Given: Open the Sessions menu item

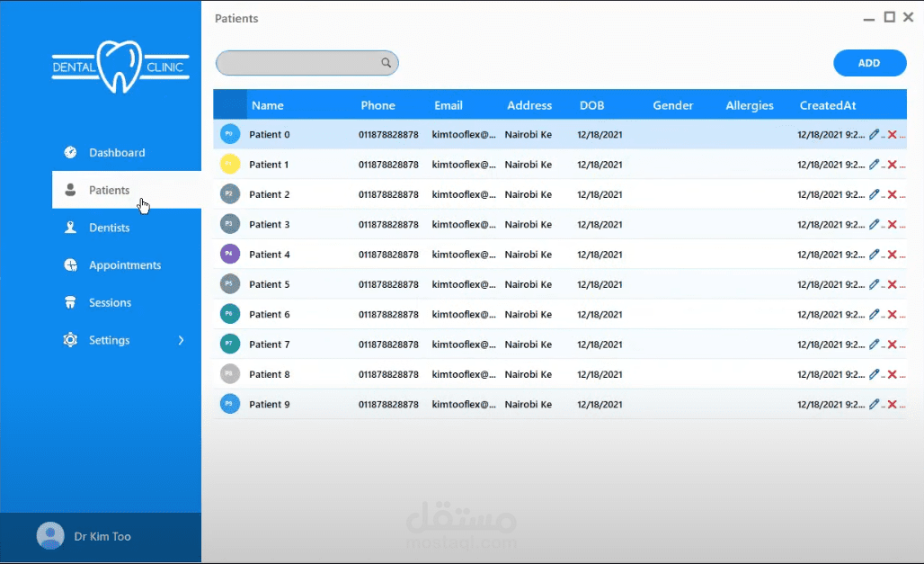Looking at the screenshot, I should click(x=108, y=302).
